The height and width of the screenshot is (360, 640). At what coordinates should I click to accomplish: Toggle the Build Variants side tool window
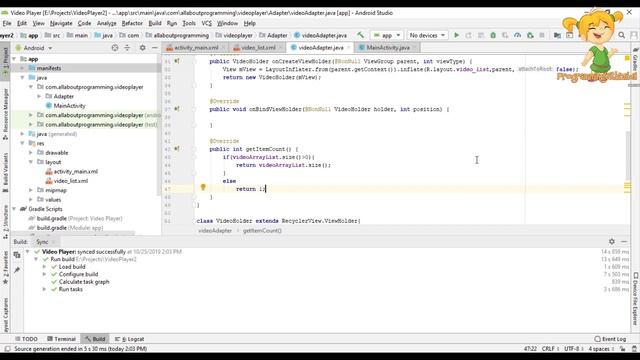5,172
